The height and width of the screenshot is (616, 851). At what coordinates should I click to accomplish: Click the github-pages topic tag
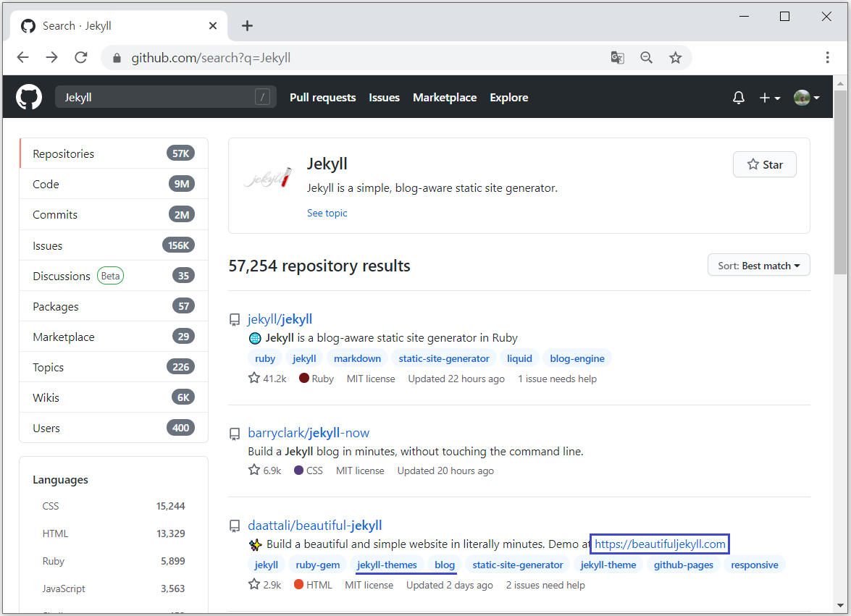tap(683, 565)
